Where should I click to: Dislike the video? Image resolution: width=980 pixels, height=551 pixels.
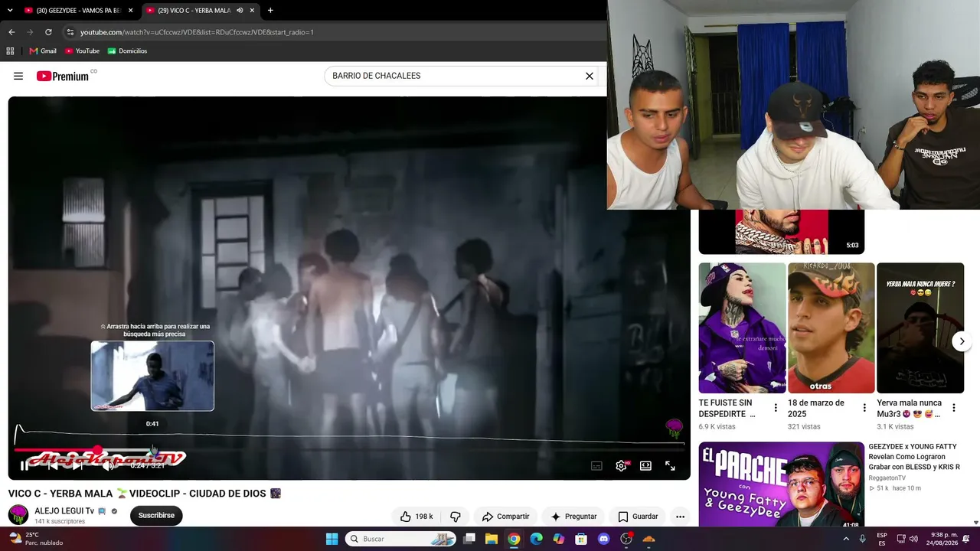(456, 517)
